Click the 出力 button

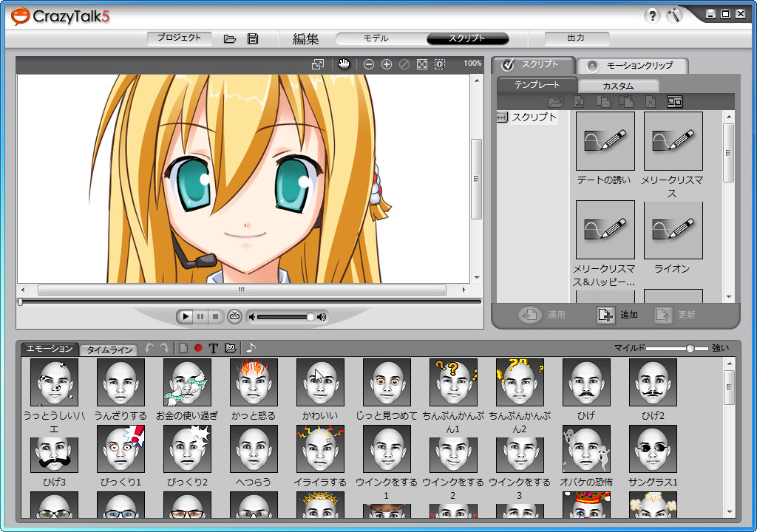click(x=577, y=38)
